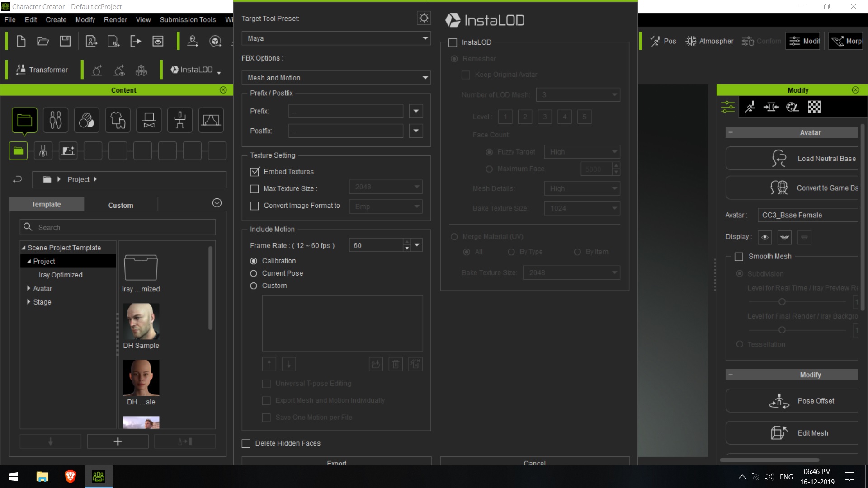Click the Open Project folder icon

pos(43,41)
